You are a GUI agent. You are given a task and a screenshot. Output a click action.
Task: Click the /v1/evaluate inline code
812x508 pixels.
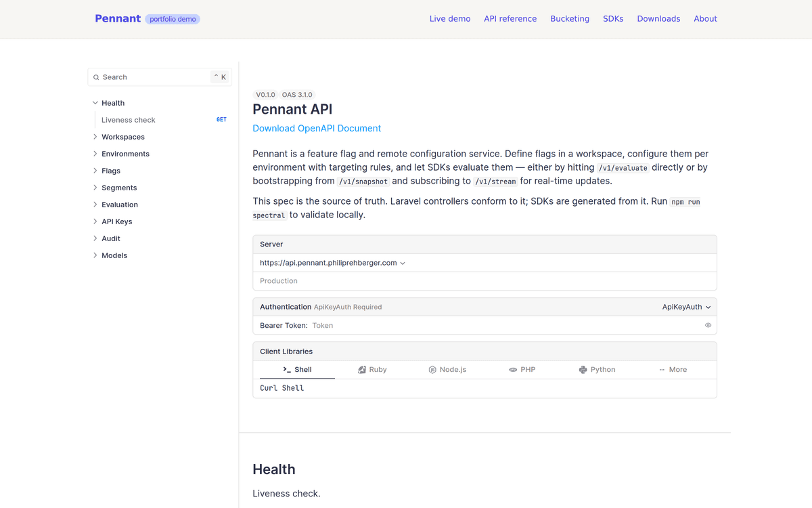(623, 168)
